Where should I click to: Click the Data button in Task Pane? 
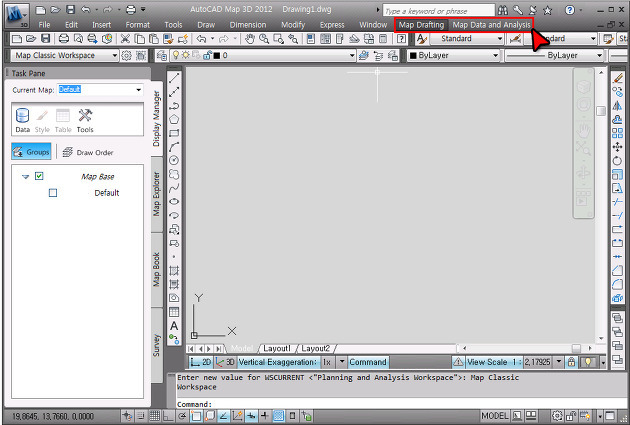(22, 120)
